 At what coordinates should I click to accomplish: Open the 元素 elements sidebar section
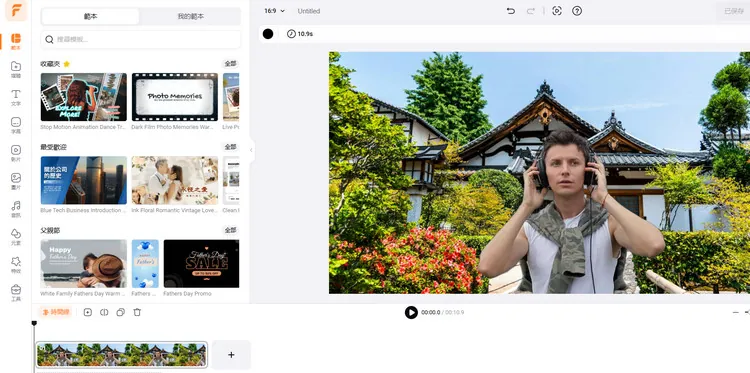(16, 236)
